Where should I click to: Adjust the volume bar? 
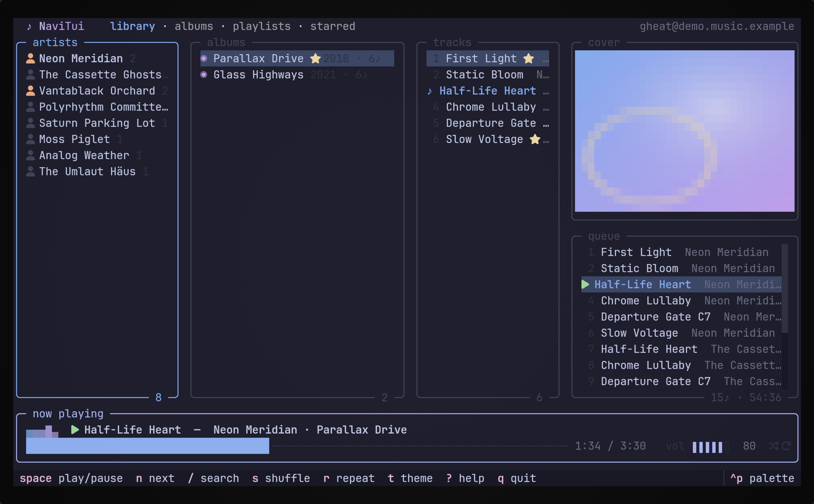coord(710,447)
